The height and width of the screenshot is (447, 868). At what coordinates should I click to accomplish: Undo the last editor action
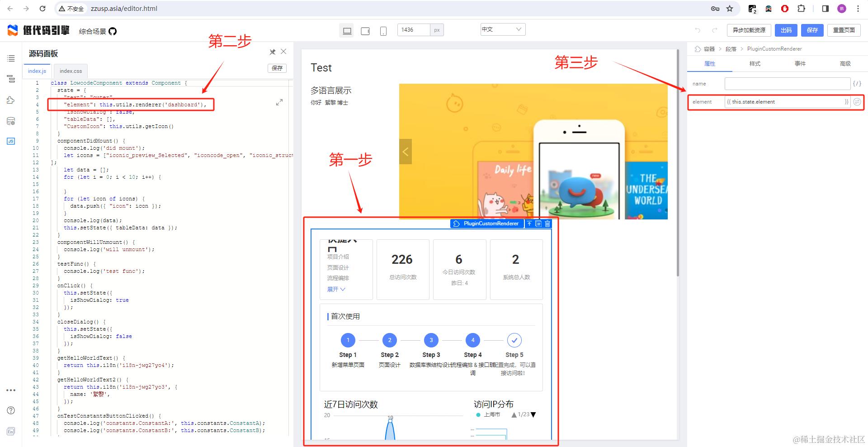[698, 30]
